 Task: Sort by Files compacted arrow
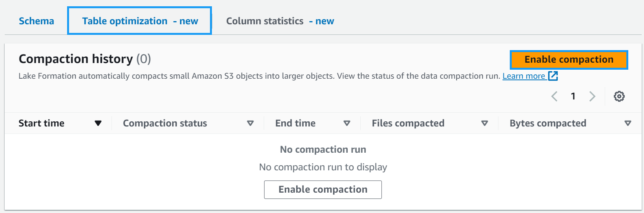[x=485, y=123]
